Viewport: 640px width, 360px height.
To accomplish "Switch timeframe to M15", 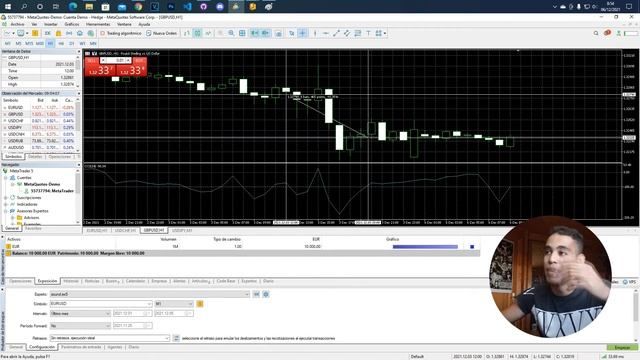I will 29,43.
